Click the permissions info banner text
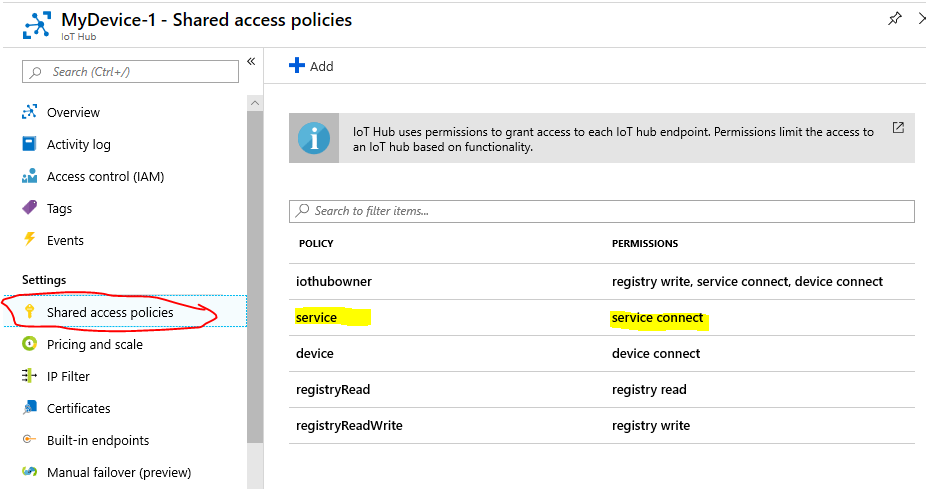The height and width of the screenshot is (489, 926). pyautogui.click(x=613, y=139)
